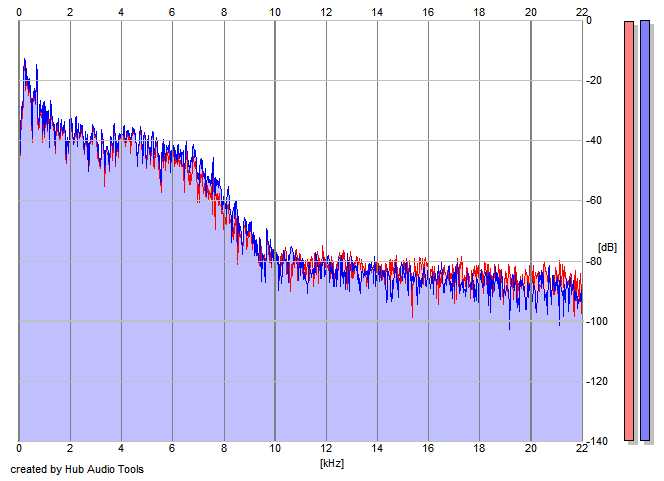Click the top axis 12 kHz label

pos(326,12)
